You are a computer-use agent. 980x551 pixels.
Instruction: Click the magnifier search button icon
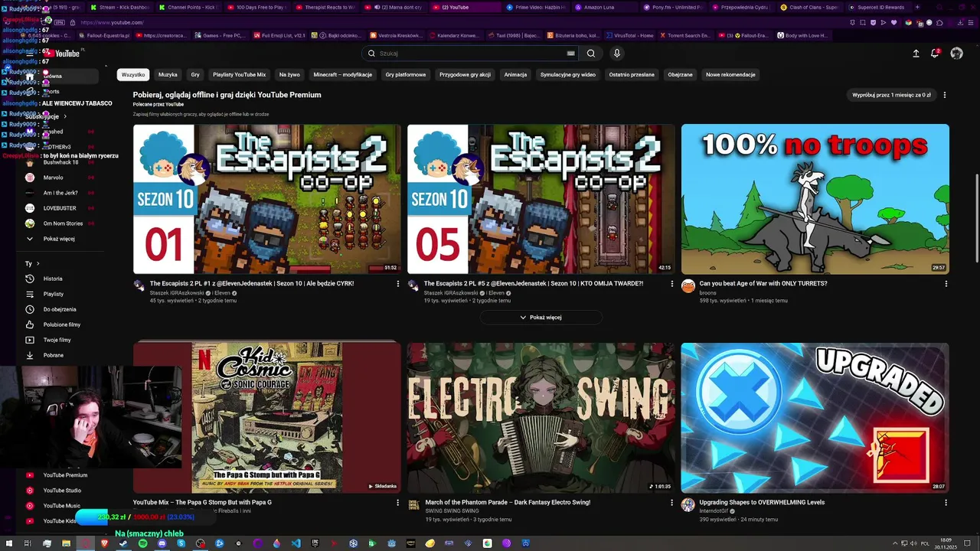pyautogui.click(x=591, y=54)
